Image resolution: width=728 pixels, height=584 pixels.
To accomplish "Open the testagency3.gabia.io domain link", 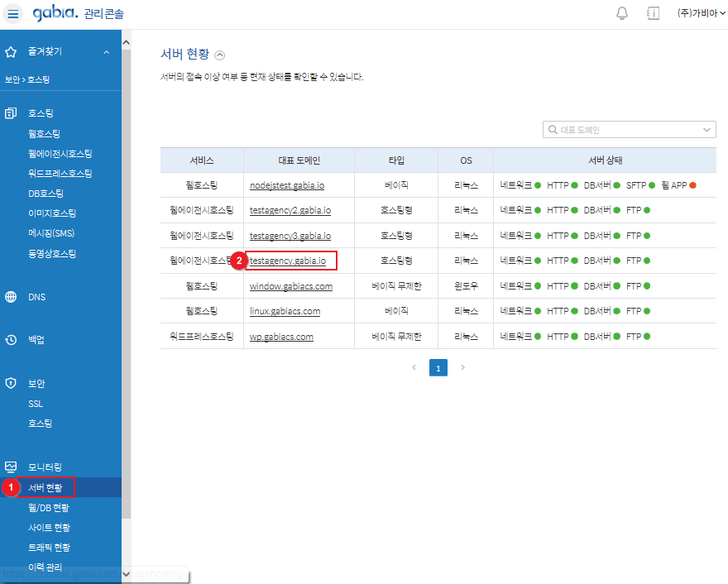I will tap(290, 236).
